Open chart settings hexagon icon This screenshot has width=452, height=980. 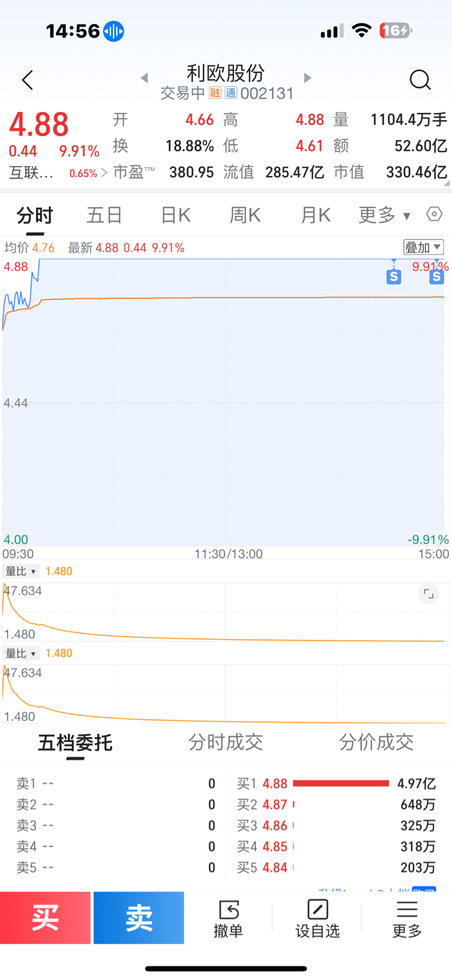click(434, 214)
